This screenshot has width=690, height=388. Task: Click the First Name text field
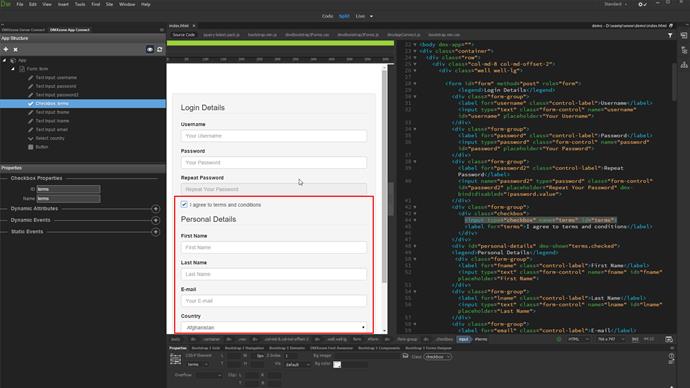point(274,248)
